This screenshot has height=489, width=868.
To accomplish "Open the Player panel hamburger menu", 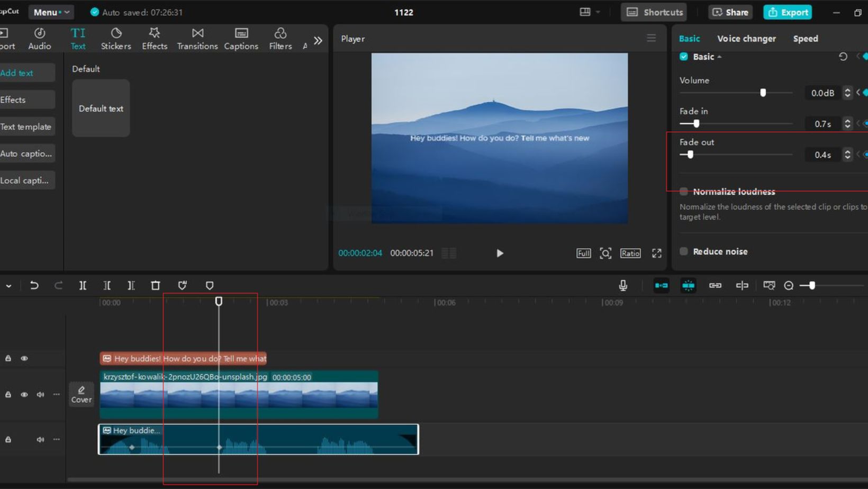I will pyautogui.click(x=652, y=38).
